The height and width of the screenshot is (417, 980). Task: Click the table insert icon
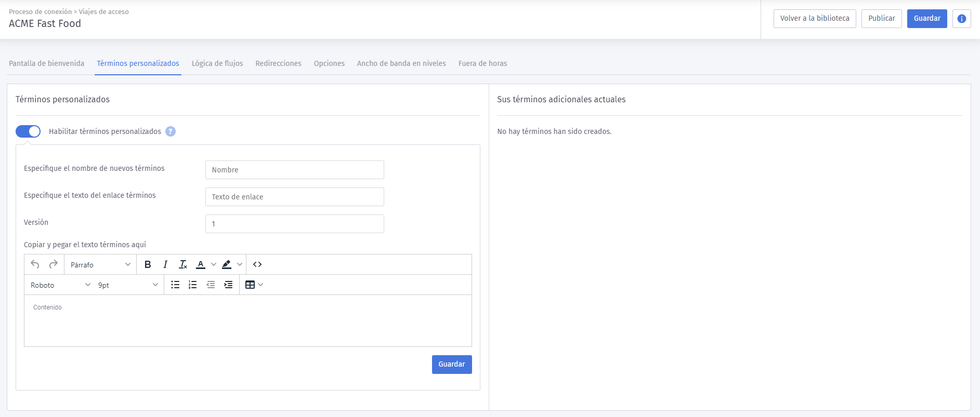tap(250, 285)
